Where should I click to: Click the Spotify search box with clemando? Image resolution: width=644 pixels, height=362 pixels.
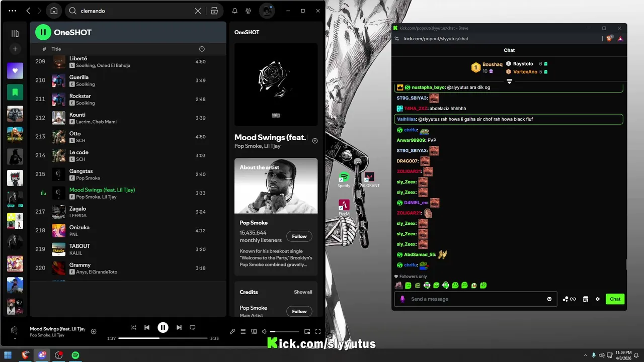pos(136,11)
